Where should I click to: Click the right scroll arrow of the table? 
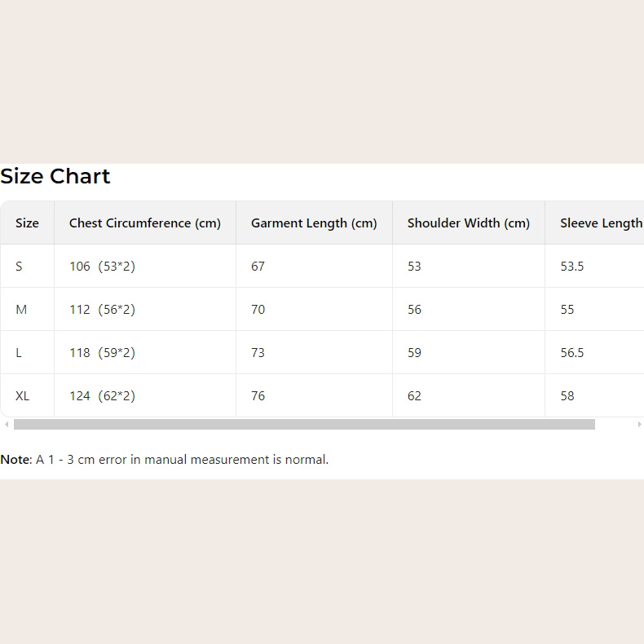pyautogui.click(x=639, y=425)
